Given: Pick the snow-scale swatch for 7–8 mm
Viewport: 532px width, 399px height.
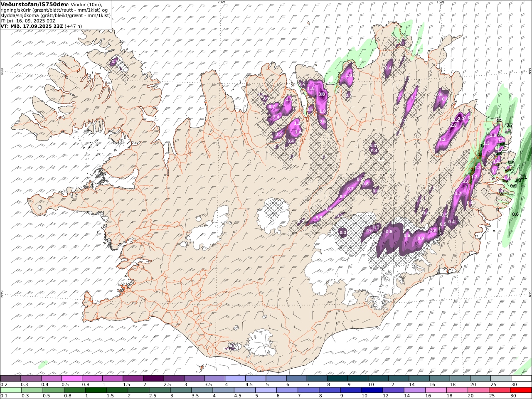Looking at the screenshot, I should [x=317, y=379].
